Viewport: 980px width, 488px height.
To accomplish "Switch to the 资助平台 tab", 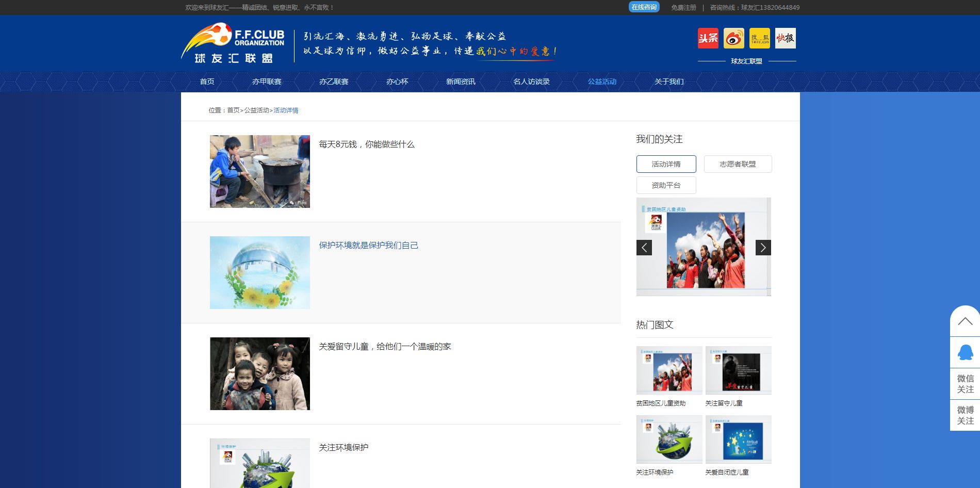I will click(x=666, y=185).
